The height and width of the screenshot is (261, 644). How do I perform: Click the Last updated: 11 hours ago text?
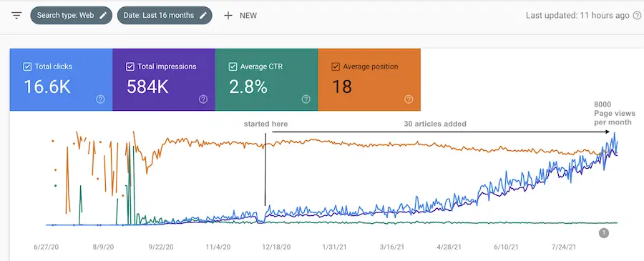pyautogui.click(x=577, y=16)
